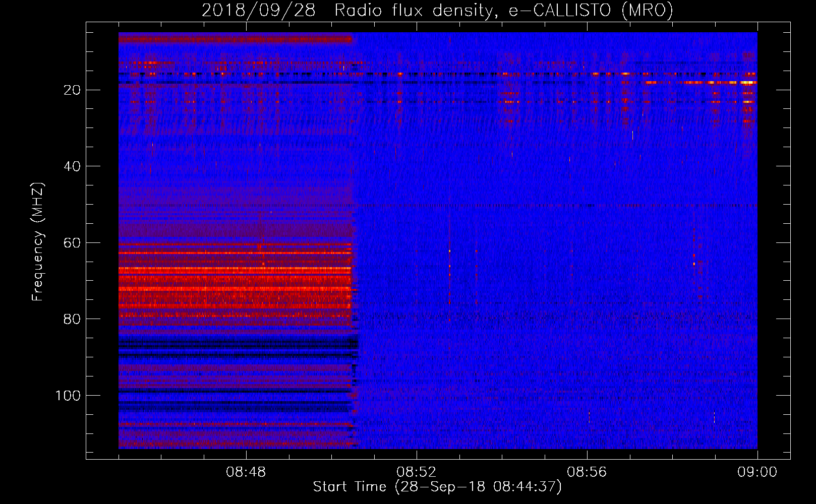Click the 40 MHz frequency tick label
Image resolution: width=816 pixels, height=504 pixels.
tap(73, 166)
